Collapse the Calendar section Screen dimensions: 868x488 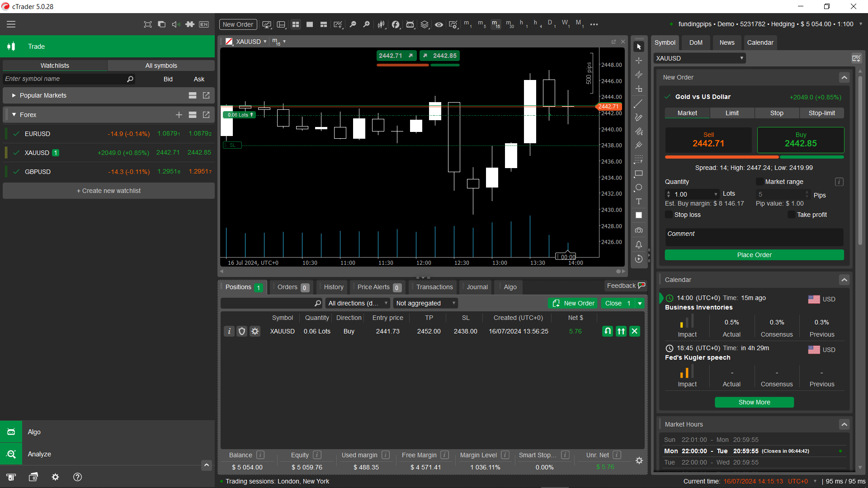tap(844, 280)
